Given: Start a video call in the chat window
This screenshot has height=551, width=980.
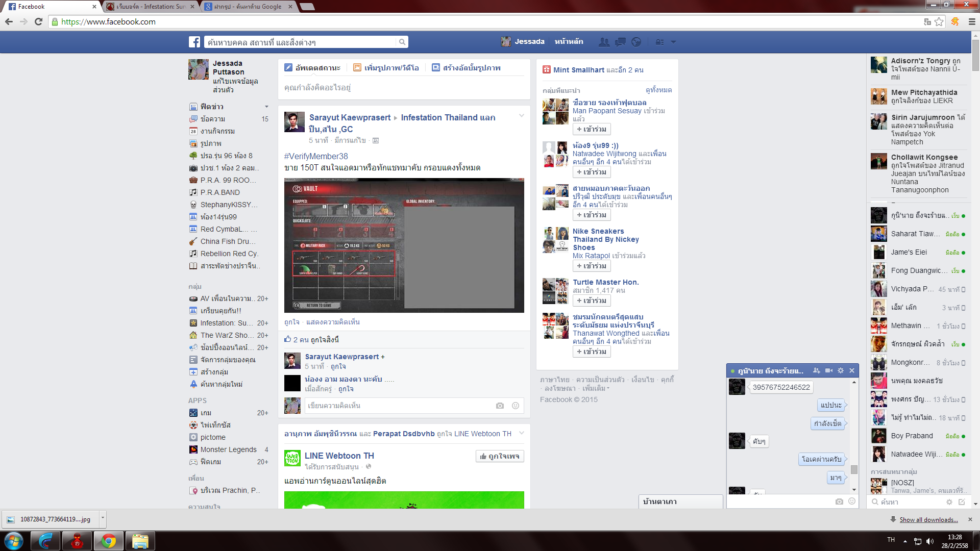Looking at the screenshot, I should tap(828, 370).
